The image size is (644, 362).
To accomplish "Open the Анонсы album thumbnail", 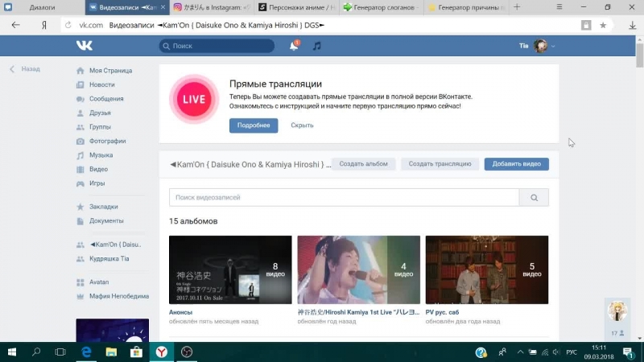I will coord(230,269).
